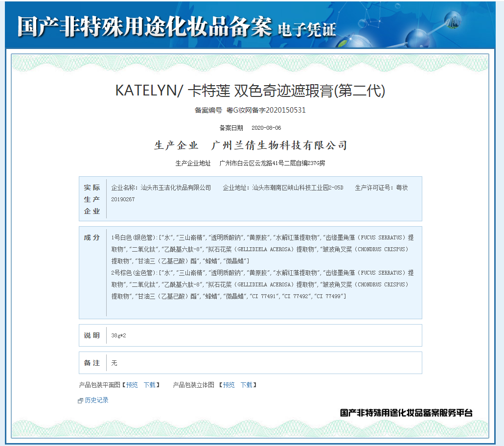Viewport: 504px width, 446px height.
Task: Click the filing date 2020-08-06
Action: click(266, 128)
